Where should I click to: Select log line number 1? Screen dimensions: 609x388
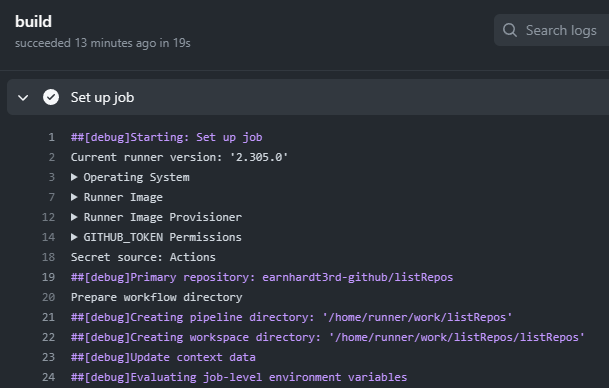click(51, 137)
